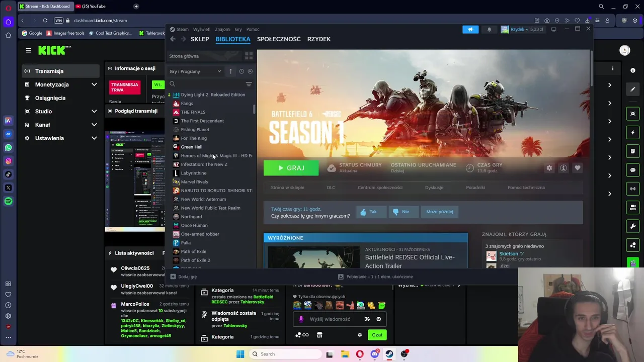Open Spotify in Opera sidebar
This screenshot has height=362, width=644.
click(x=8, y=201)
